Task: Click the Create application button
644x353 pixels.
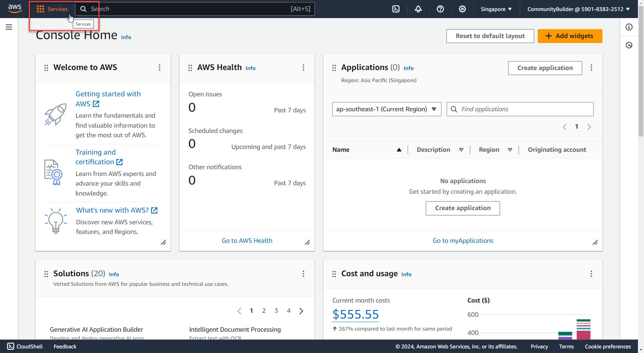Action: point(545,68)
